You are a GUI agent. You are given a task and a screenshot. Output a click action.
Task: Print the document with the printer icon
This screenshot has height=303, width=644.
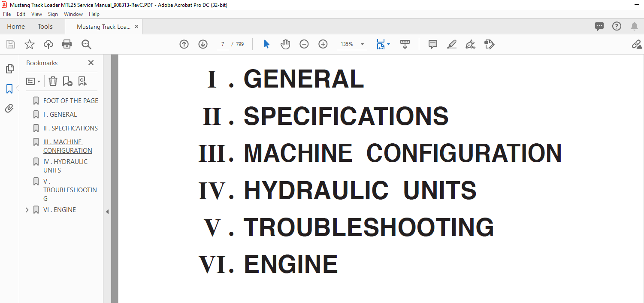[67, 44]
